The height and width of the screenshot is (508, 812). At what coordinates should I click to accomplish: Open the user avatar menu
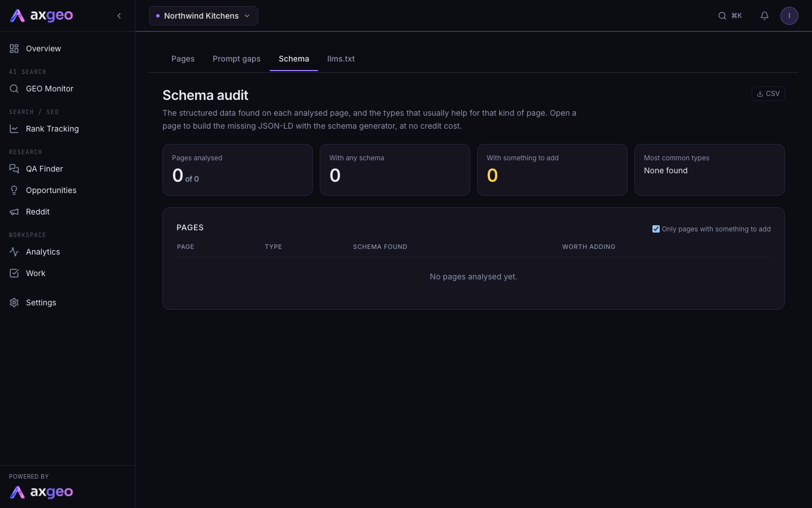[x=789, y=16]
